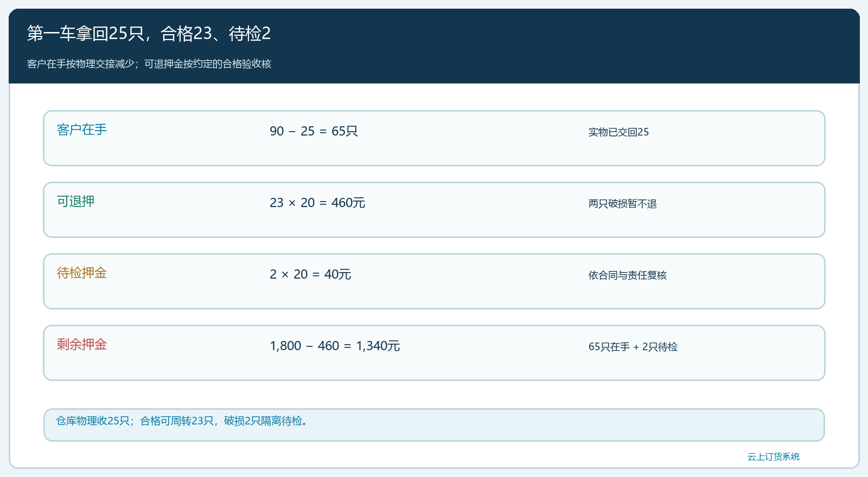The height and width of the screenshot is (477, 868).
Task: Click the summary 仓库物理收25只；合格可周转23只
Action: tap(135, 421)
